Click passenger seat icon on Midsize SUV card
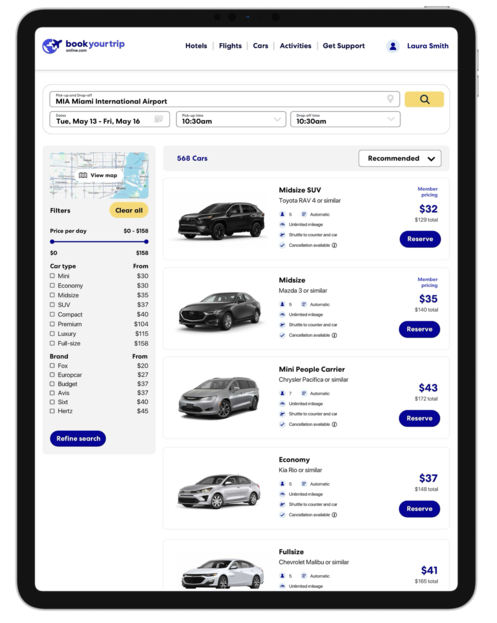This screenshot has width=497, height=623. tap(282, 214)
